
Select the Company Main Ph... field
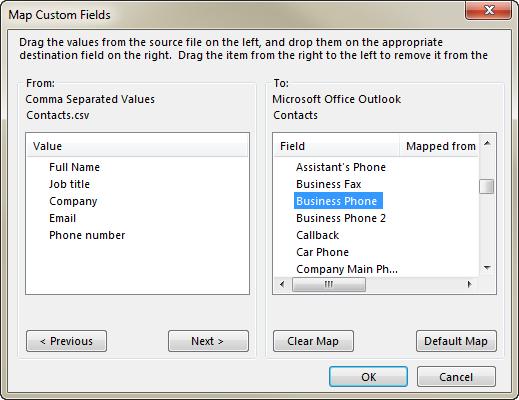347,269
